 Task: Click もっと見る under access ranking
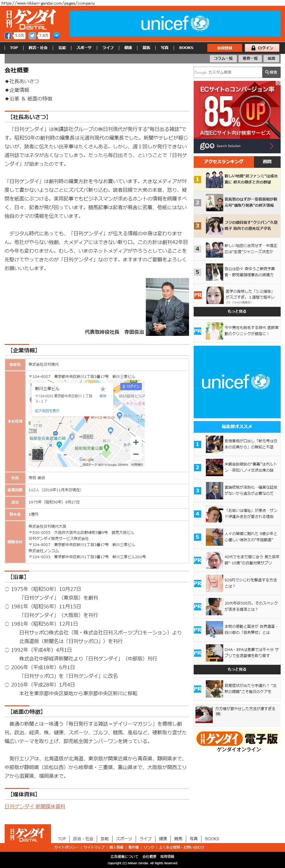pyautogui.click(x=237, y=311)
